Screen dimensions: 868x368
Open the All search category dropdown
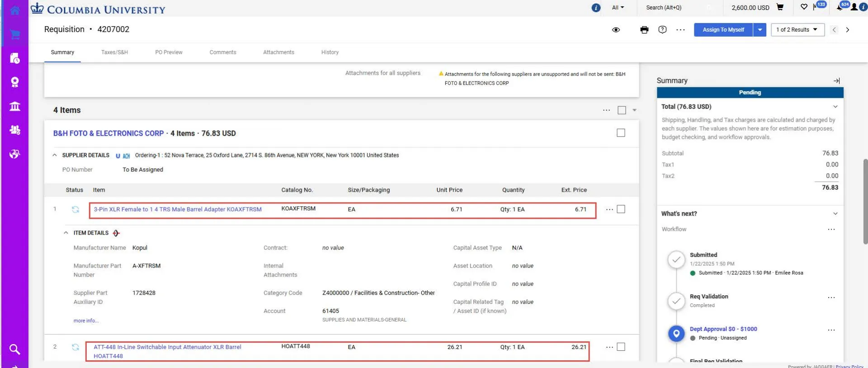[618, 8]
